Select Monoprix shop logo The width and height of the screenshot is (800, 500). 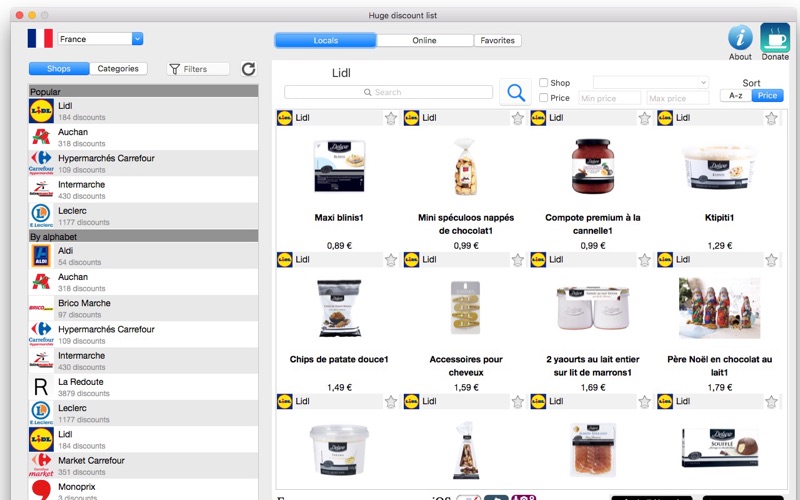tap(41, 490)
